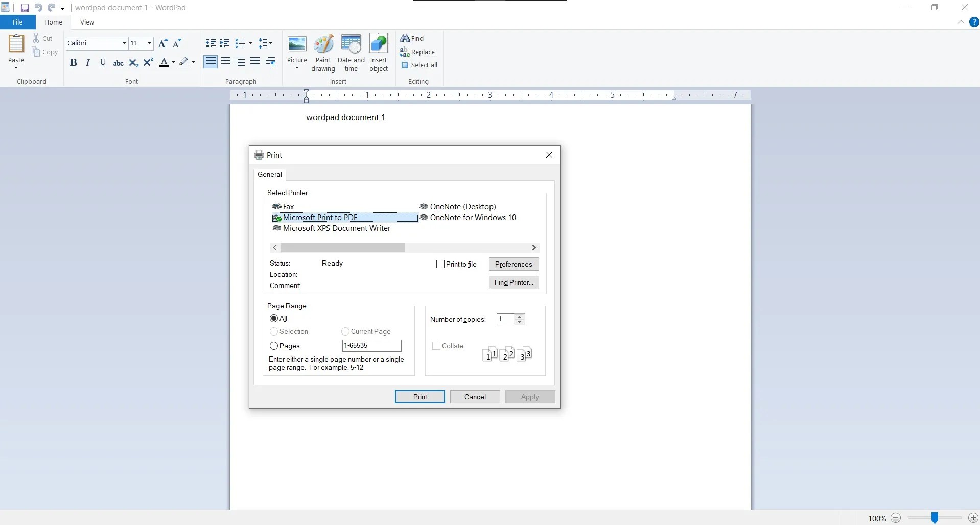Click the Pages range input field
Screen dimensions: 980x525
click(371, 346)
